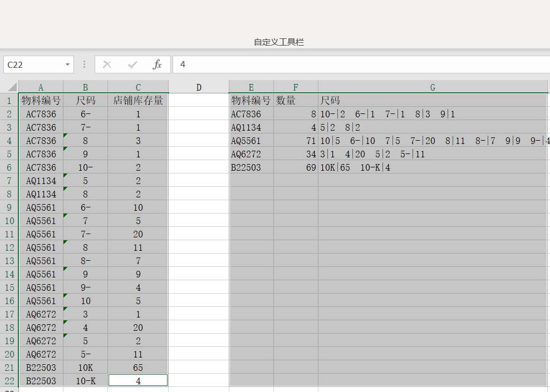
Task: Select column B header
Action: point(85,87)
